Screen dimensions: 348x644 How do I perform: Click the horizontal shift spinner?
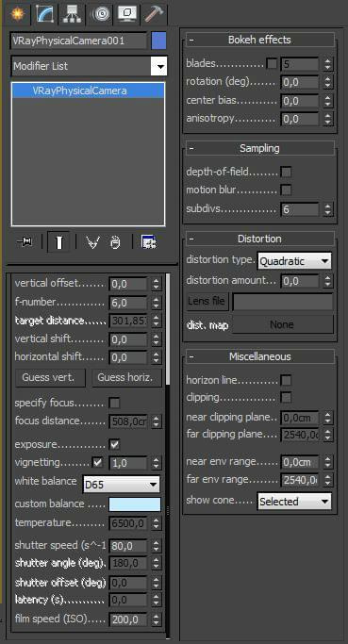(x=156, y=357)
